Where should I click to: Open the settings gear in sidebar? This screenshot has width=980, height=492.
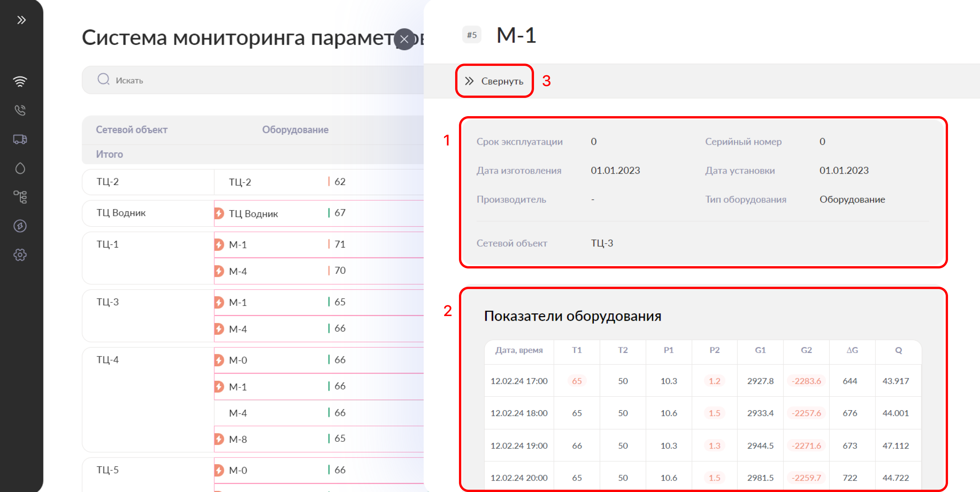[20, 255]
